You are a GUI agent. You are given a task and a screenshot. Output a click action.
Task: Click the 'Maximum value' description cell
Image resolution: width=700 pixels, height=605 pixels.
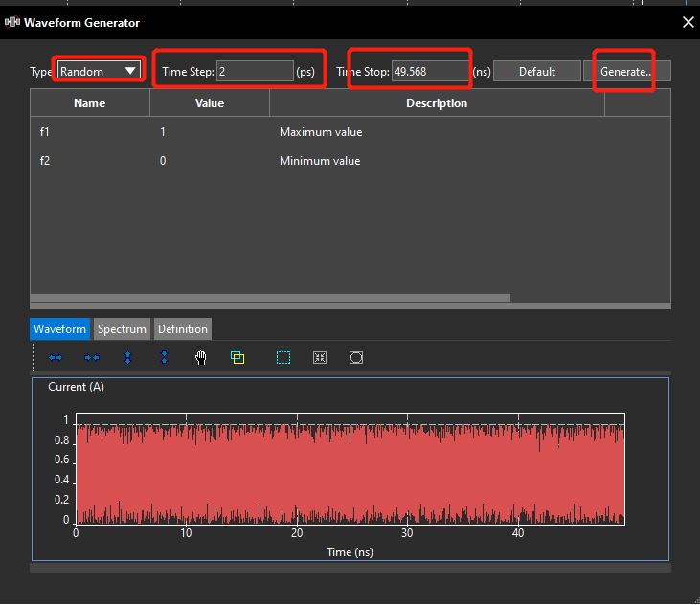[x=437, y=132]
